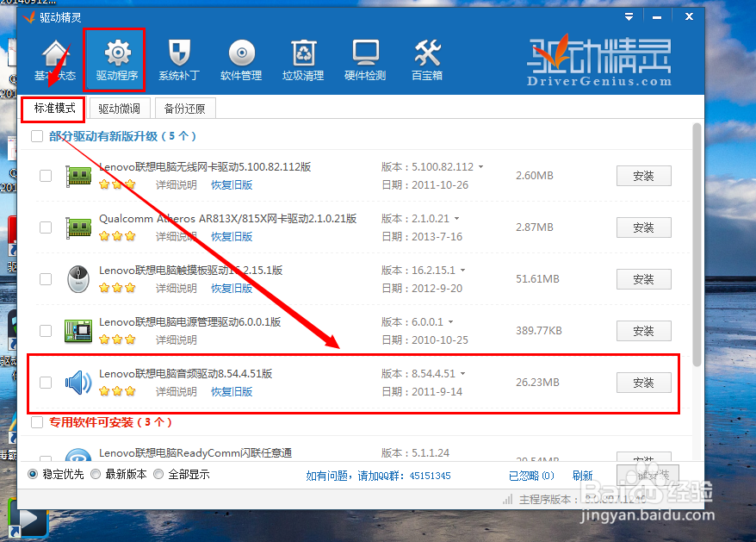Expand version dropdown 6.0.0.1

click(451, 322)
